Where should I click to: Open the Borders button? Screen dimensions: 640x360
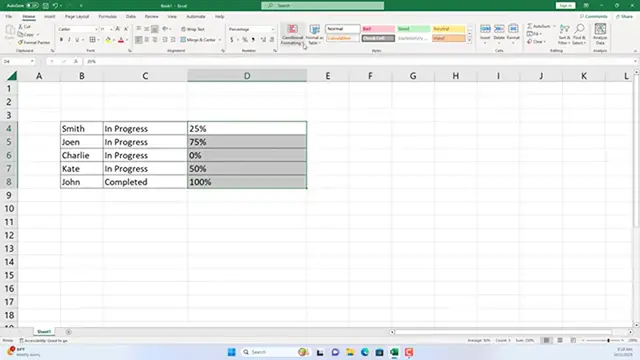93,40
